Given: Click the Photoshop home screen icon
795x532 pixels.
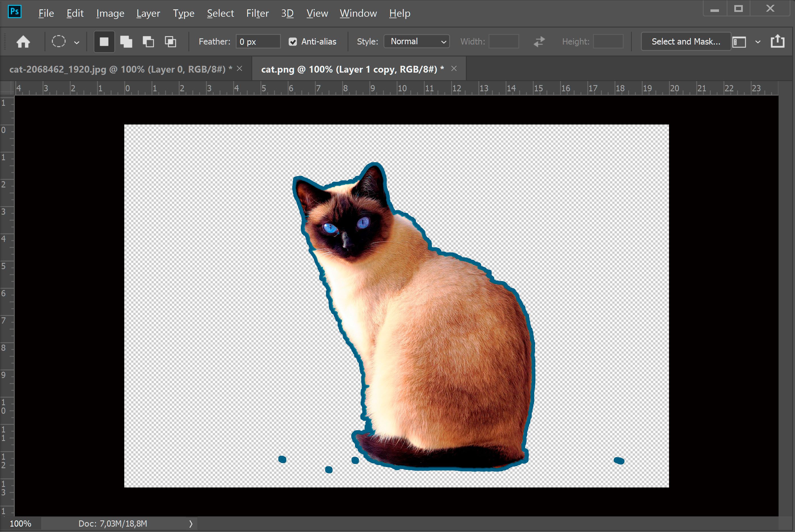Looking at the screenshot, I should [23, 40].
